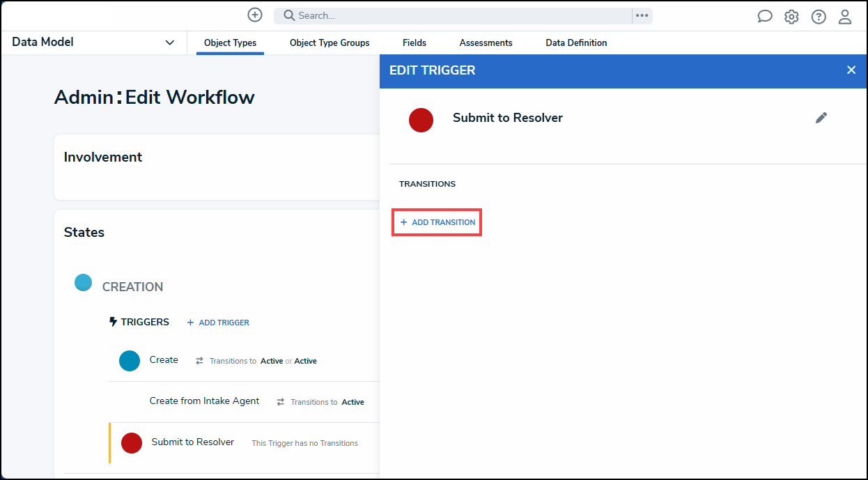Screen dimensions: 868x480
Task: Click the Add Trigger link
Action: tap(218, 323)
